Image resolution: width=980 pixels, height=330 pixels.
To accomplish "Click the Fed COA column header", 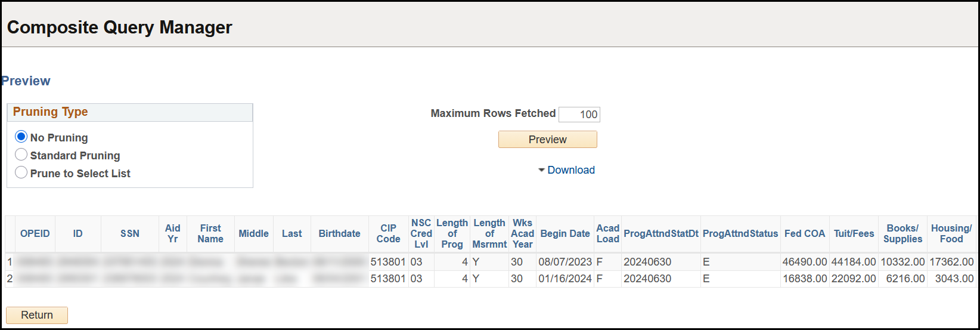I will click(x=804, y=234).
